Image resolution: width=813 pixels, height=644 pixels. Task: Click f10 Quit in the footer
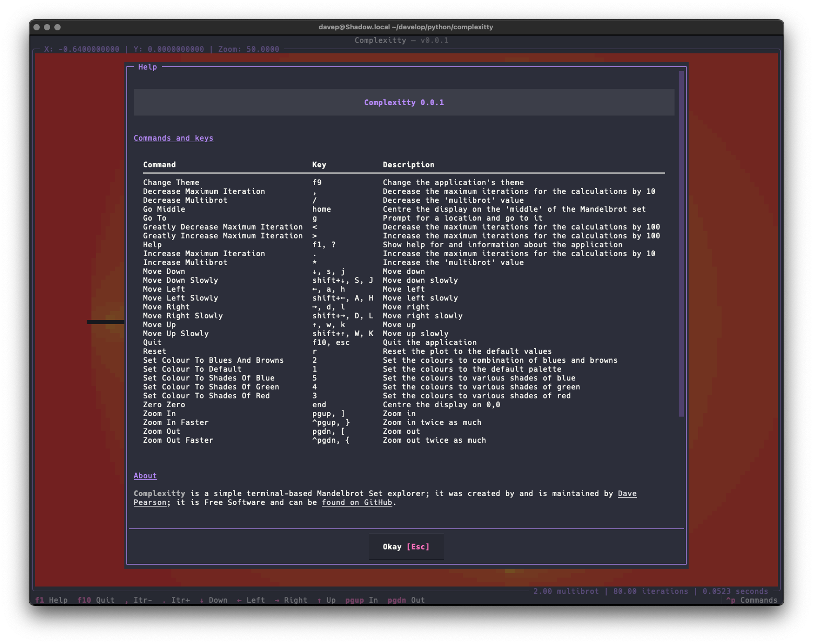[x=96, y=600]
